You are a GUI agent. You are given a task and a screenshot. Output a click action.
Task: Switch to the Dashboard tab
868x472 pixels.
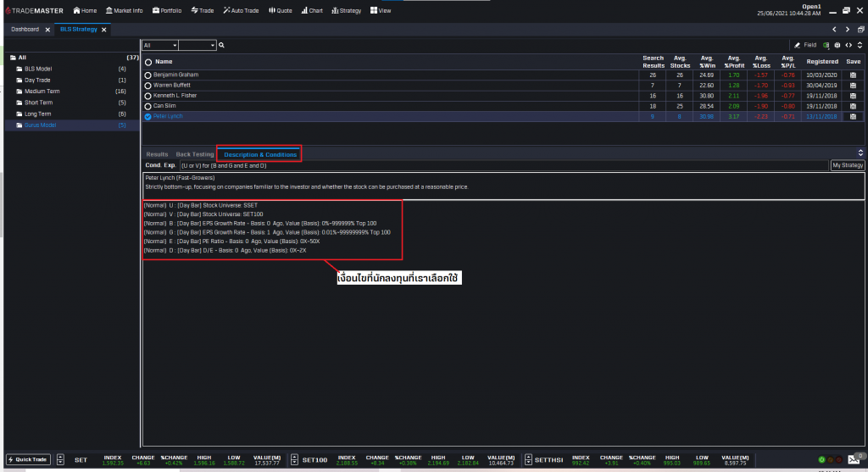(25, 30)
